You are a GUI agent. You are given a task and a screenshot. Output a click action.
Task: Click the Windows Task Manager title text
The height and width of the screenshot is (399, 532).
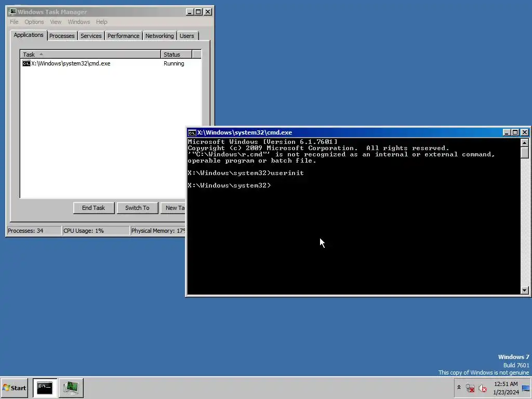(x=52, y=12)
